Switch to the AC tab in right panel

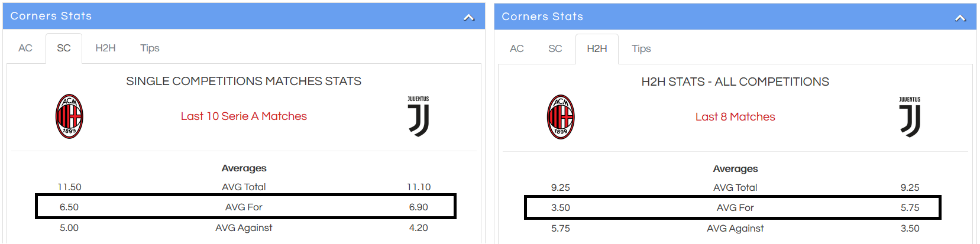pos(517,48)
